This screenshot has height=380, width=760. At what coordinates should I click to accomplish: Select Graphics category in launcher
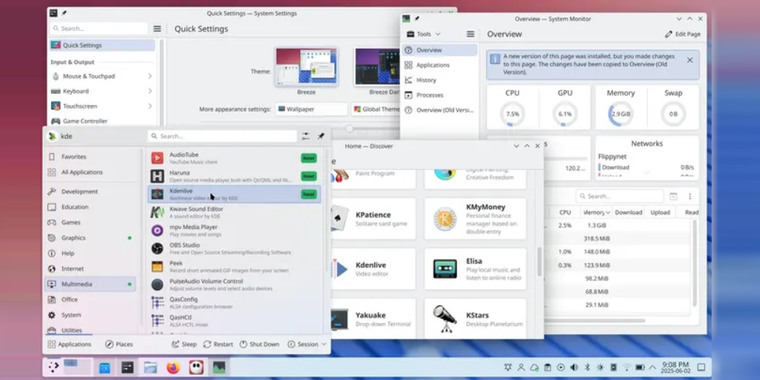(x=90, y=238)
